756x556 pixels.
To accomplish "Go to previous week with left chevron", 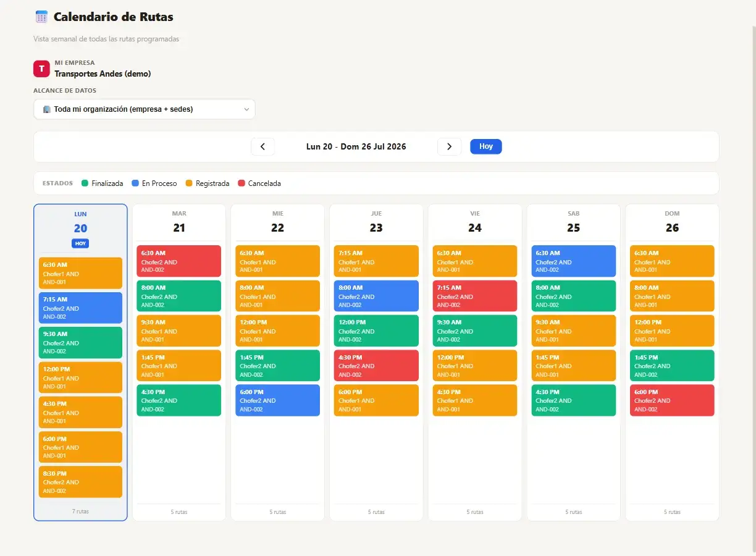I will pyautogui.click(x=262, y=146).
